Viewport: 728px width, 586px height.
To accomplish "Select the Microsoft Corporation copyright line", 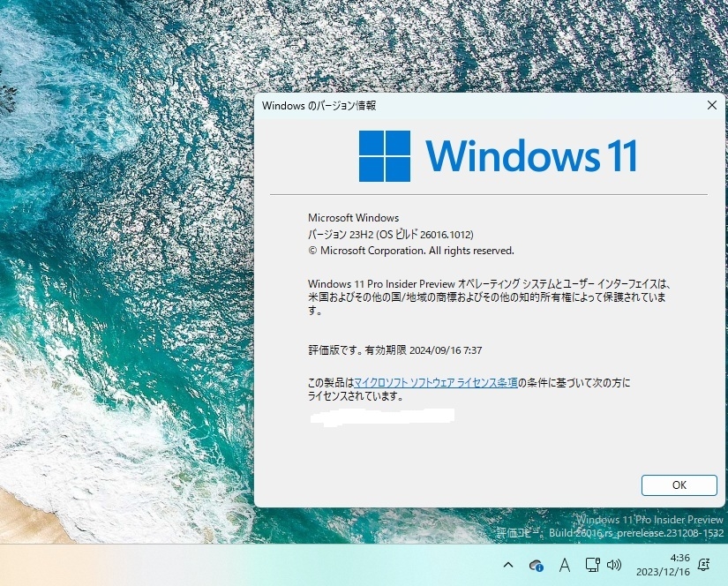I will [411, 251].
